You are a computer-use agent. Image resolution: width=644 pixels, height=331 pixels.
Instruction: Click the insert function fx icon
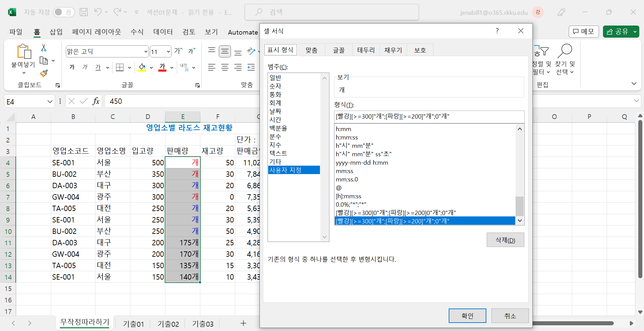pos(96,101)
